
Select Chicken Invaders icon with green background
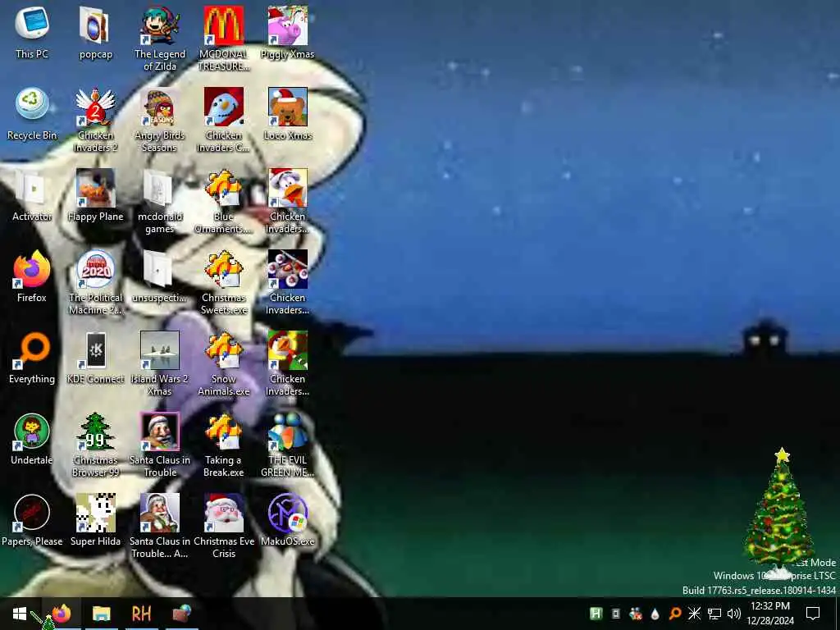pos(288,350)
